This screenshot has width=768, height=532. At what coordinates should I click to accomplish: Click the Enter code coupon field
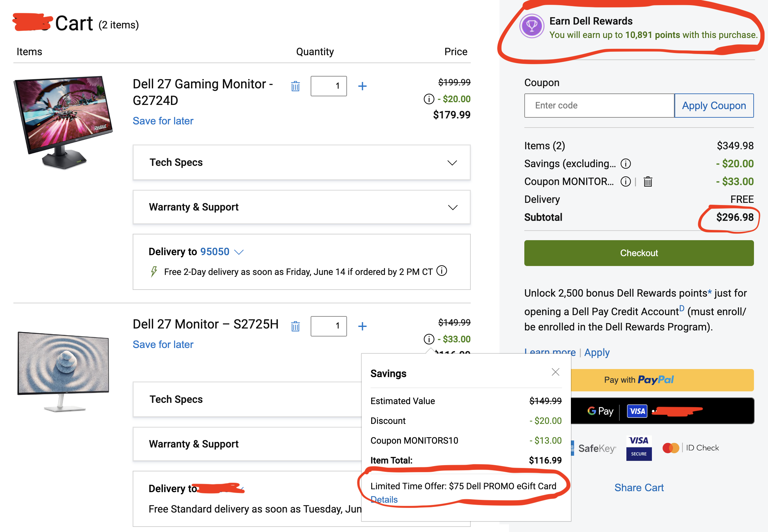(x=599, y=106)
